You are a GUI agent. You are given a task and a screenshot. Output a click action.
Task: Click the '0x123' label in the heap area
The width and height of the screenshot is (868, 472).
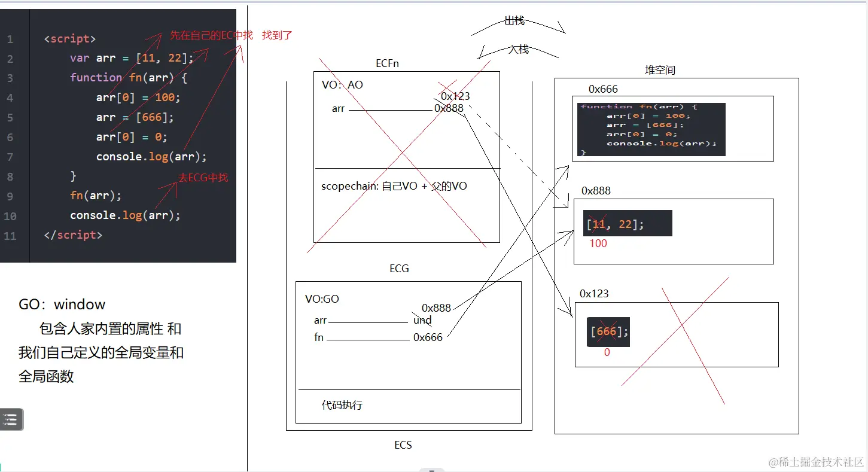(x=594, y=294)
